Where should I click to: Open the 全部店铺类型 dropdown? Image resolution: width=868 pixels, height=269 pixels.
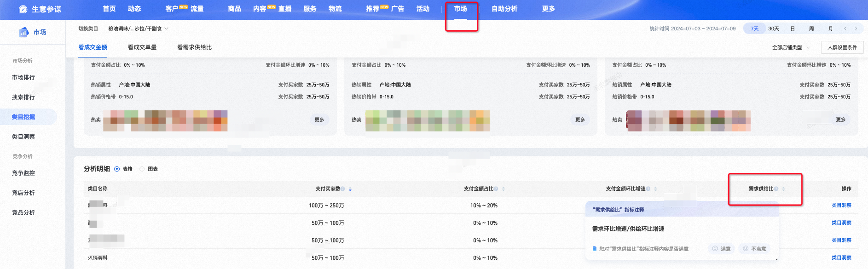(791, 47)
